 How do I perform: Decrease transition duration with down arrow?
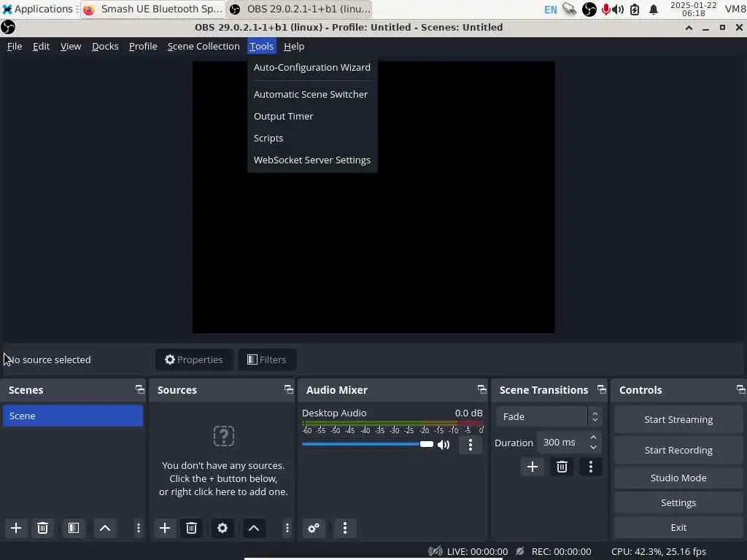(594, 448)
